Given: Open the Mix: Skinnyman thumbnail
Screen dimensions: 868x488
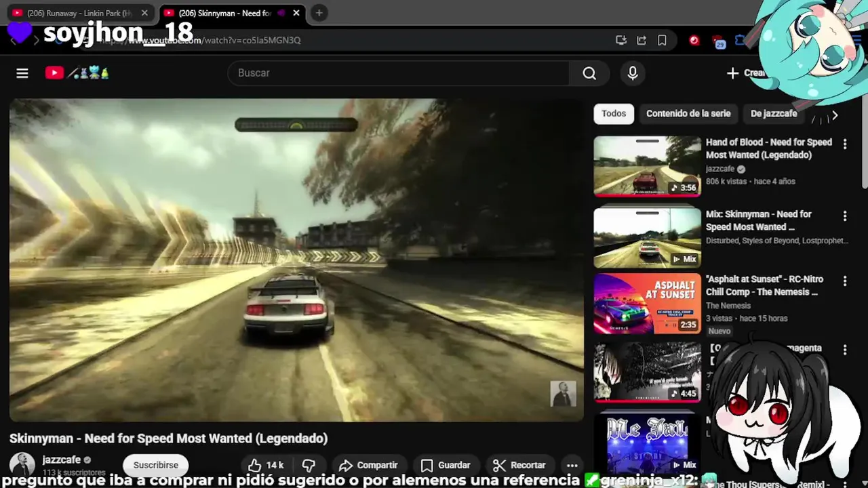Looking at the screenshot, I should (x=648, y=238).
